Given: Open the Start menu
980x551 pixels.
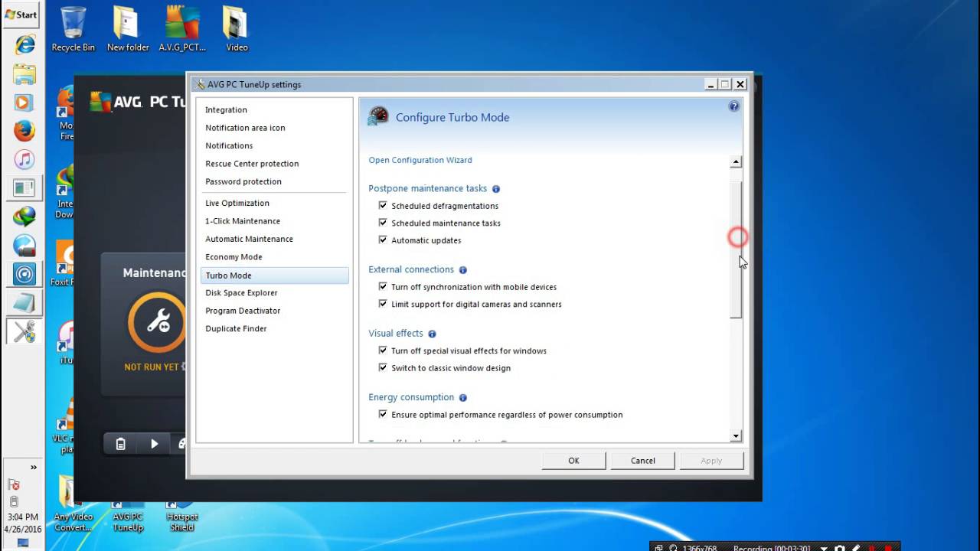Looking at the screenshot, I should tap(21, 15).
